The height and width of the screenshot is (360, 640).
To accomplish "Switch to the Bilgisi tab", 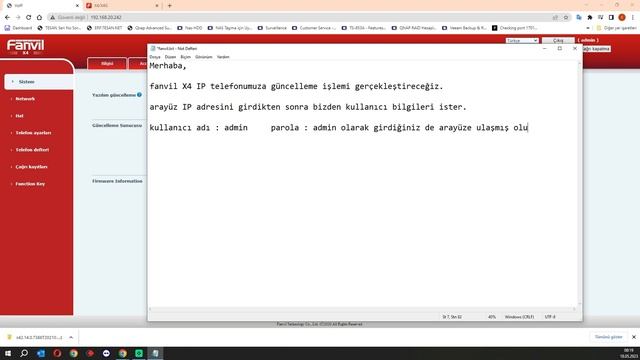I will click(x=107, y=64).
